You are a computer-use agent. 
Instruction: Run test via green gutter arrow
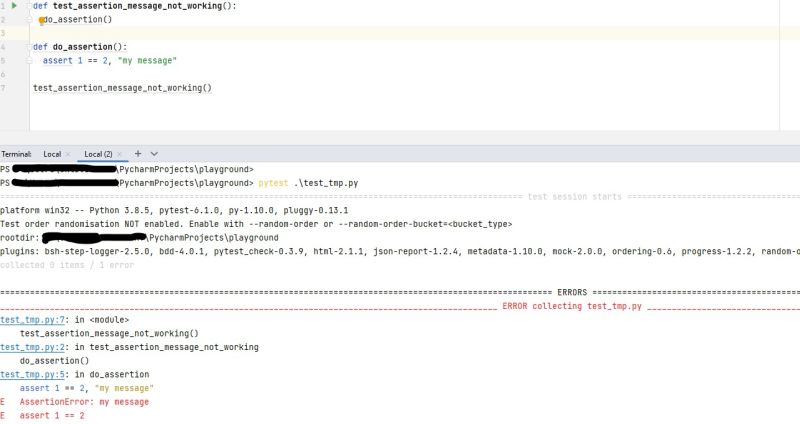(14, 6)
